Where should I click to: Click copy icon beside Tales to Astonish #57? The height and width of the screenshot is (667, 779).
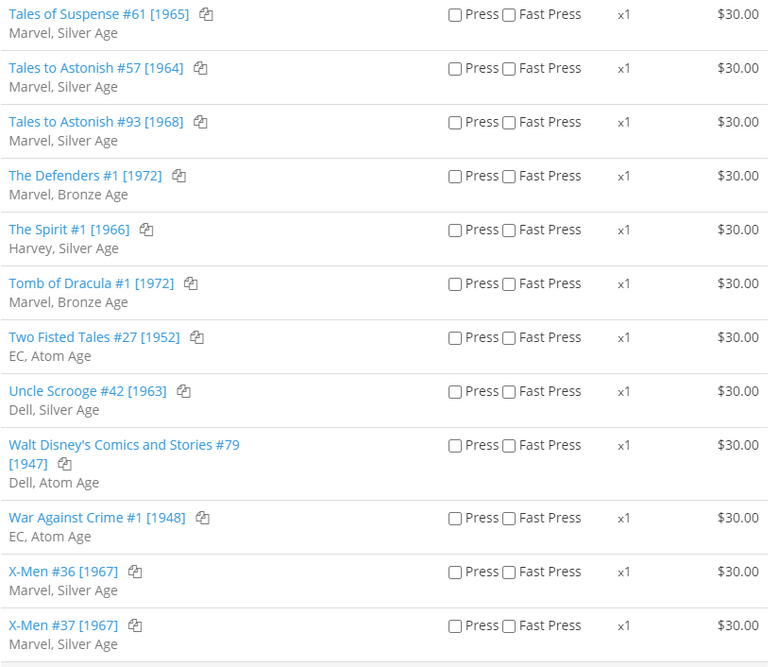(x=200, y=68)
